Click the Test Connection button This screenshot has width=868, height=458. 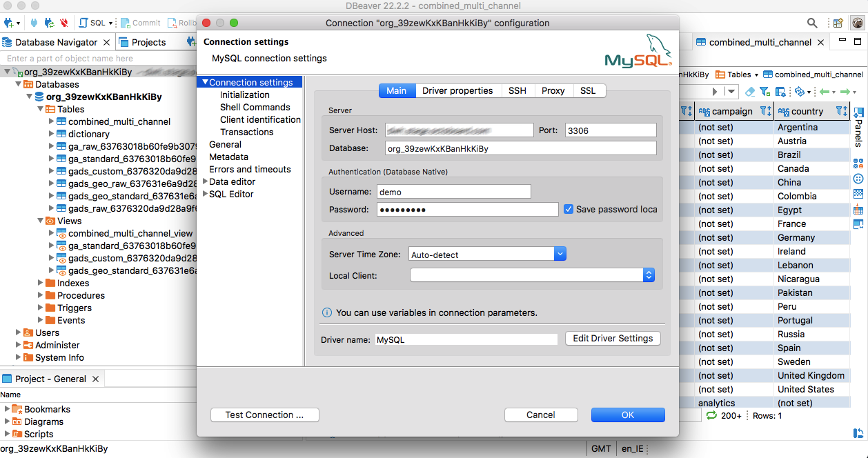coord(264,415)
